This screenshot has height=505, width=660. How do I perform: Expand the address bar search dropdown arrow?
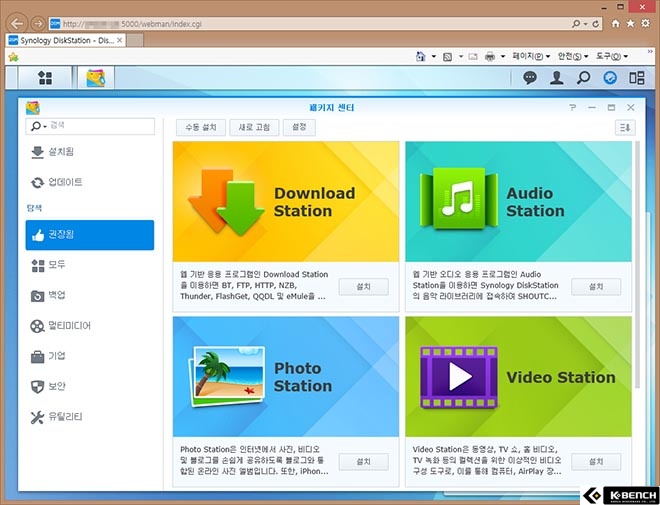click(585, 24)
